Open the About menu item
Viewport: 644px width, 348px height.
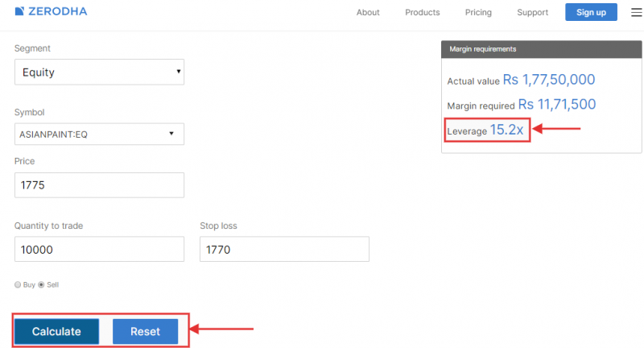click(368, 12)
